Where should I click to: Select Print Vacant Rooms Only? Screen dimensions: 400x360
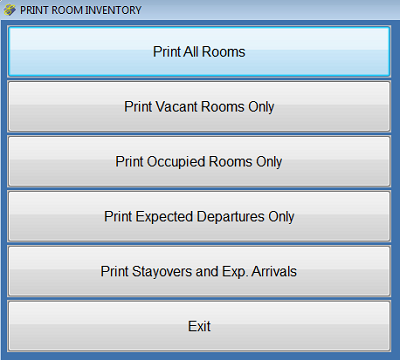(x=199, y=107)
